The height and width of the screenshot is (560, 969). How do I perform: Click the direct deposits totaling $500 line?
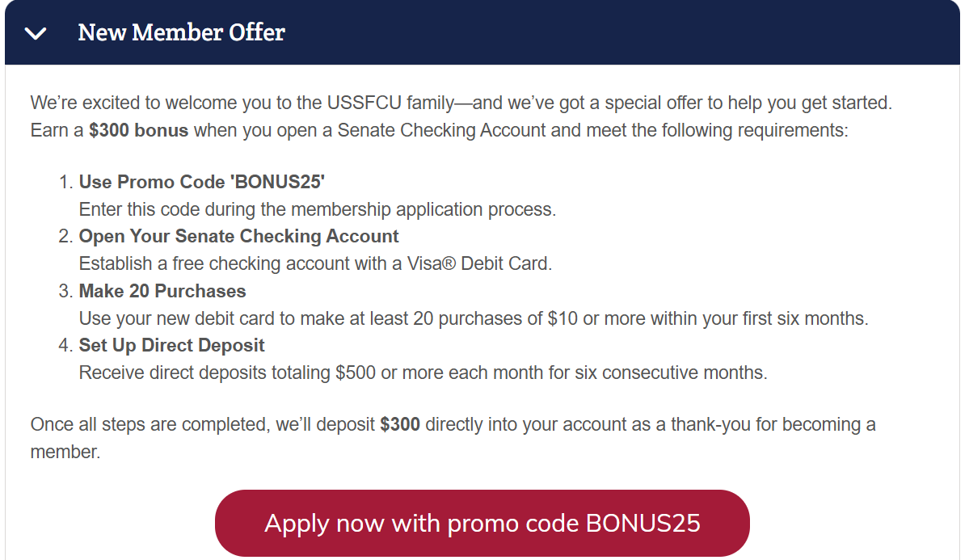pyautogui.click(x=423, y=373)
